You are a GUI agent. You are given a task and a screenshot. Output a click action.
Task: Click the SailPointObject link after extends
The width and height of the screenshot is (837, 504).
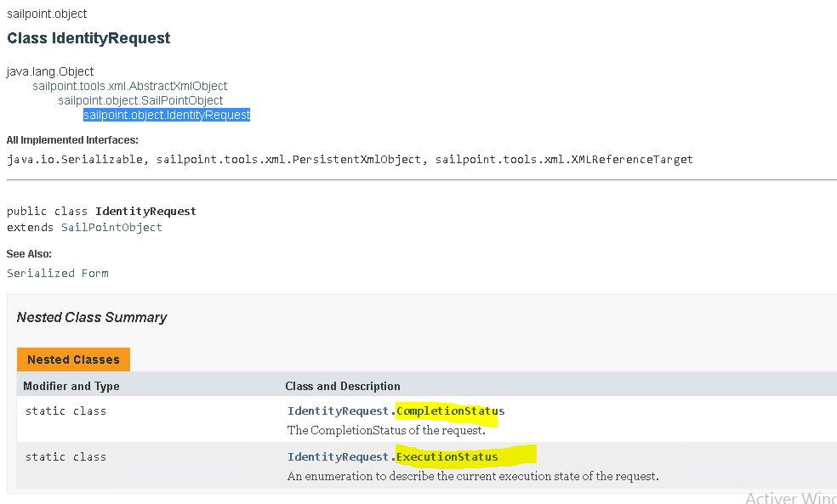click(111, 228)
